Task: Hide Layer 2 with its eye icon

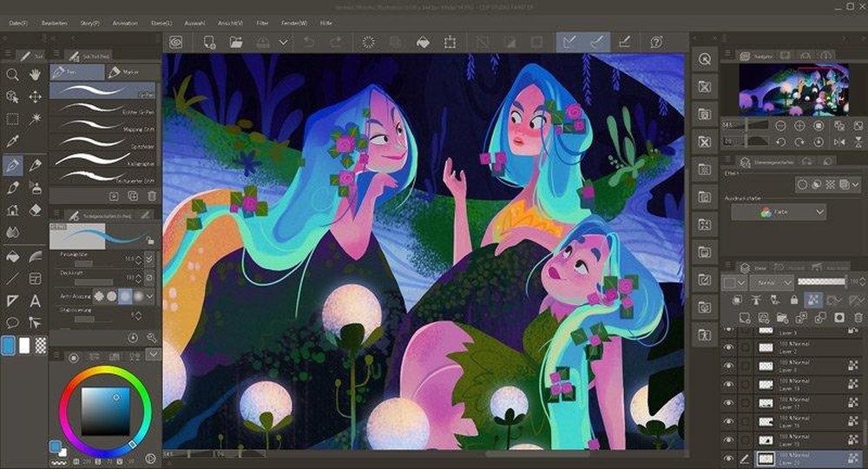Action: [728, 347]
